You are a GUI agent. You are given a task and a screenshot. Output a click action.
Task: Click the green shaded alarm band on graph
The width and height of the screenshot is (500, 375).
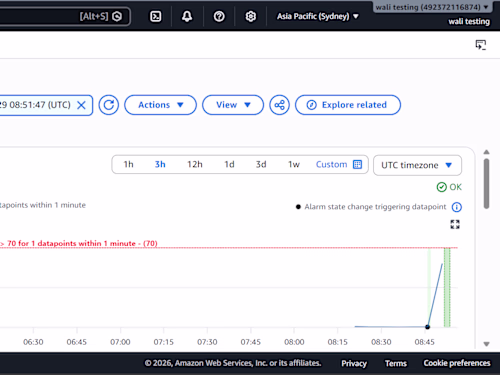447,287
